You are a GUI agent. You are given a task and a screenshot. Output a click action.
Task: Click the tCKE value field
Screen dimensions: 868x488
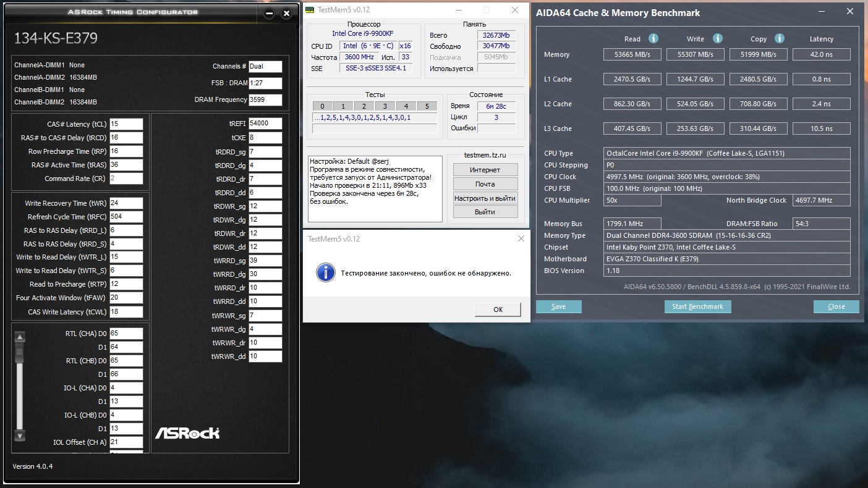coord(265,138)
